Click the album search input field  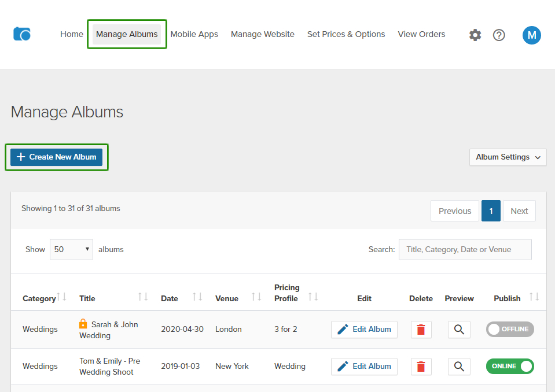click(465, 250)
